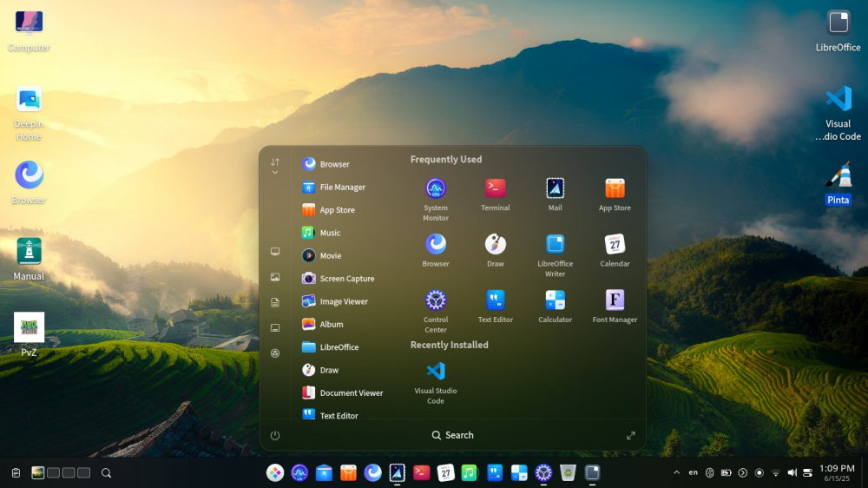Open volume control in system tray

coord(792,472)
